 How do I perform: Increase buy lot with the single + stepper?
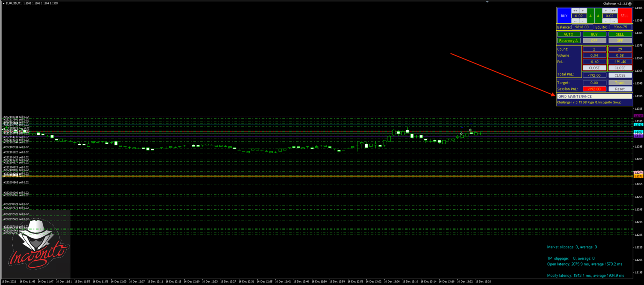click(583, 11)
